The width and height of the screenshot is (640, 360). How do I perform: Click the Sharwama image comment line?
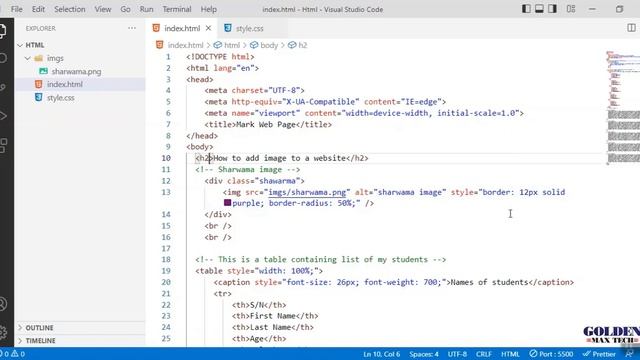point(247,169)
